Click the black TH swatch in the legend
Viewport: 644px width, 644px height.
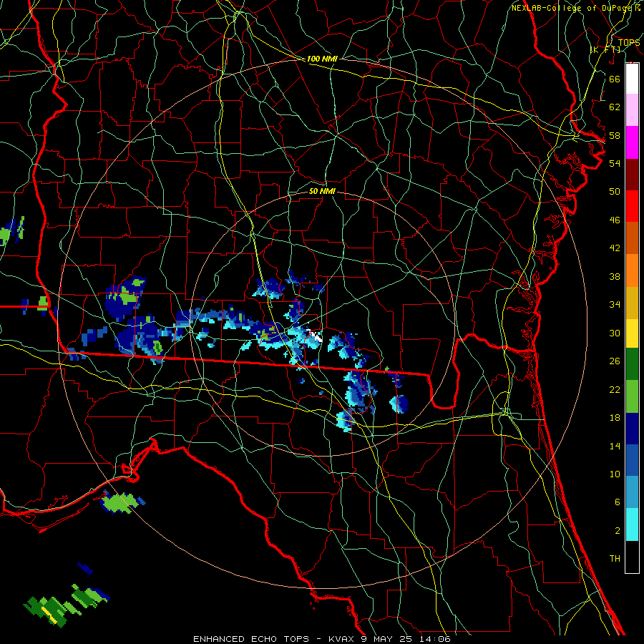click(x=632, y=557)
